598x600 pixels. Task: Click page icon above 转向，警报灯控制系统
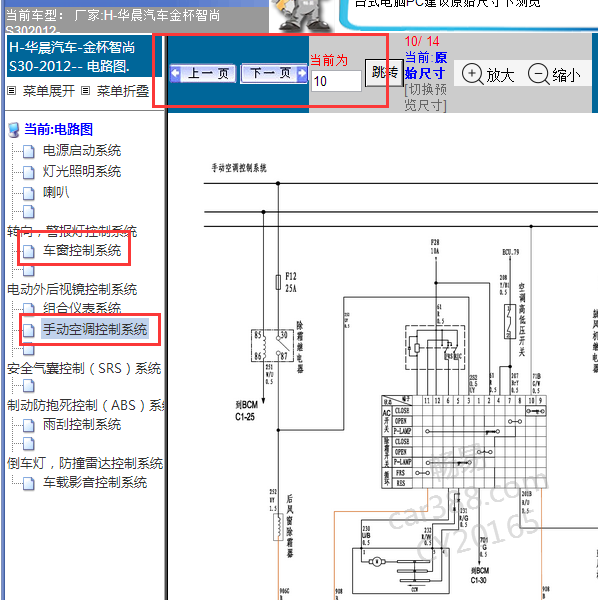coord(29,211)
